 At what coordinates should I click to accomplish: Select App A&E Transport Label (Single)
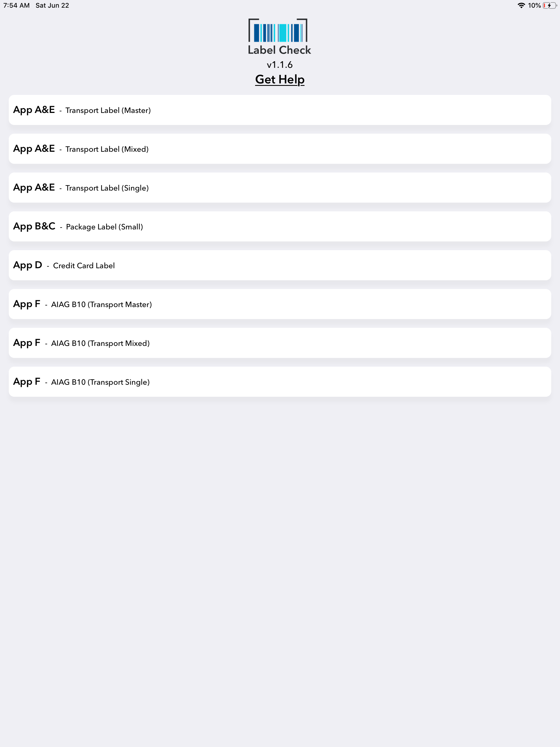click(x=280, y=187)
